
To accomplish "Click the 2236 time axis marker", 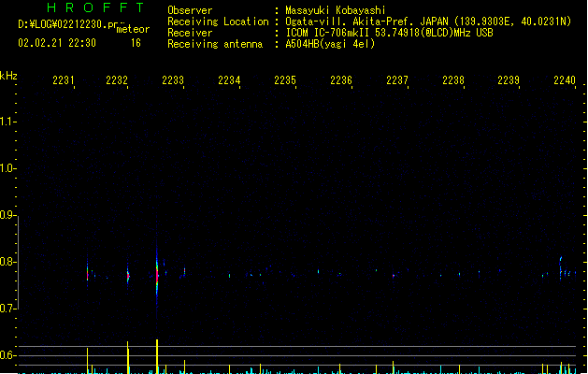I will point(341,80).
